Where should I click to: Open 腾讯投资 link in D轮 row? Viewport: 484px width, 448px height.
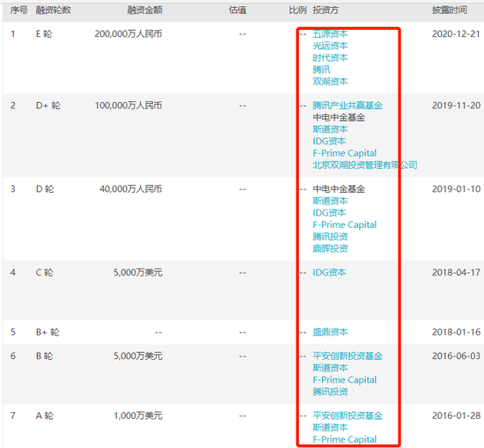click(330, 237)
